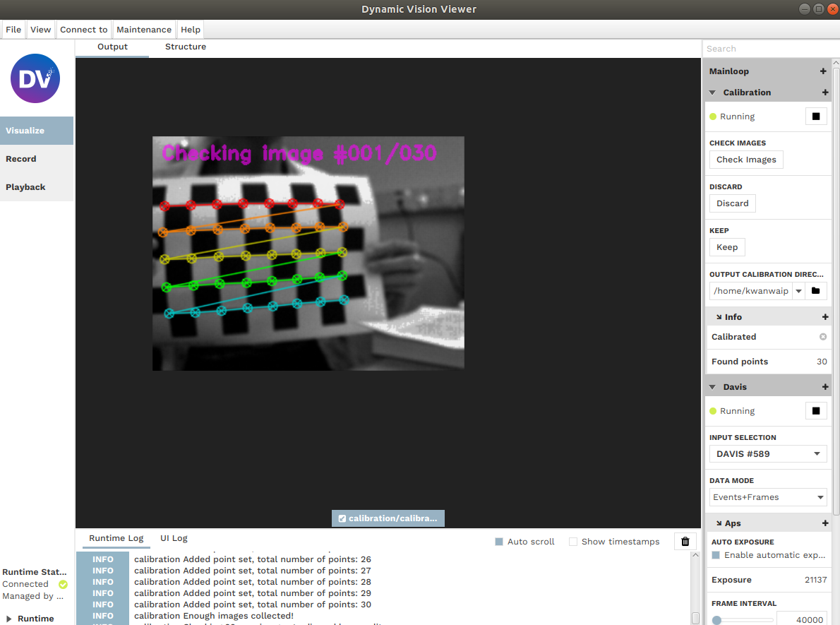Click the Calibrated status indicator icon
The image size is (840, 625).
tap(823, 337)
